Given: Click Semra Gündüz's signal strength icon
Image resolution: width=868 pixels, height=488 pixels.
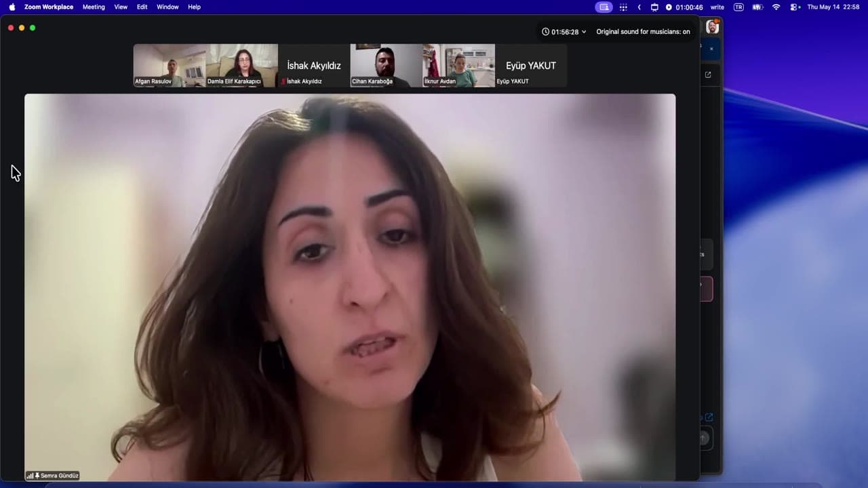Looking at the screenshot, I should point(30,476).
